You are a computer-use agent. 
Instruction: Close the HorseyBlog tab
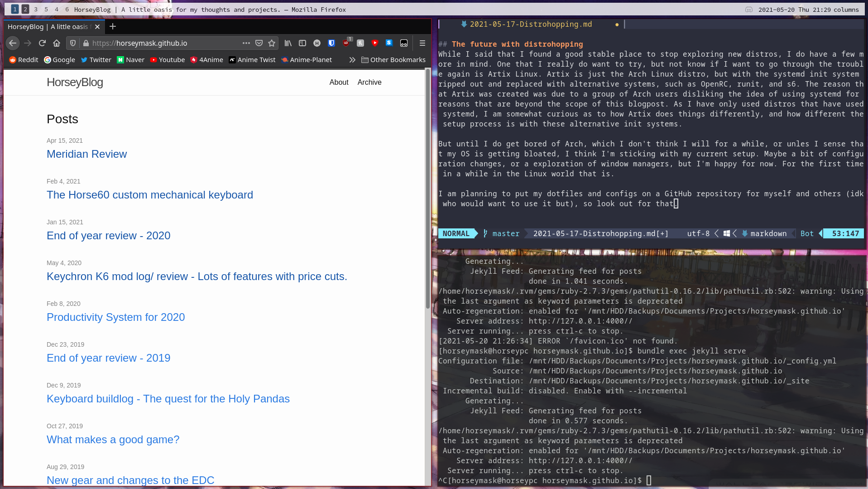(x=97, y=27)
